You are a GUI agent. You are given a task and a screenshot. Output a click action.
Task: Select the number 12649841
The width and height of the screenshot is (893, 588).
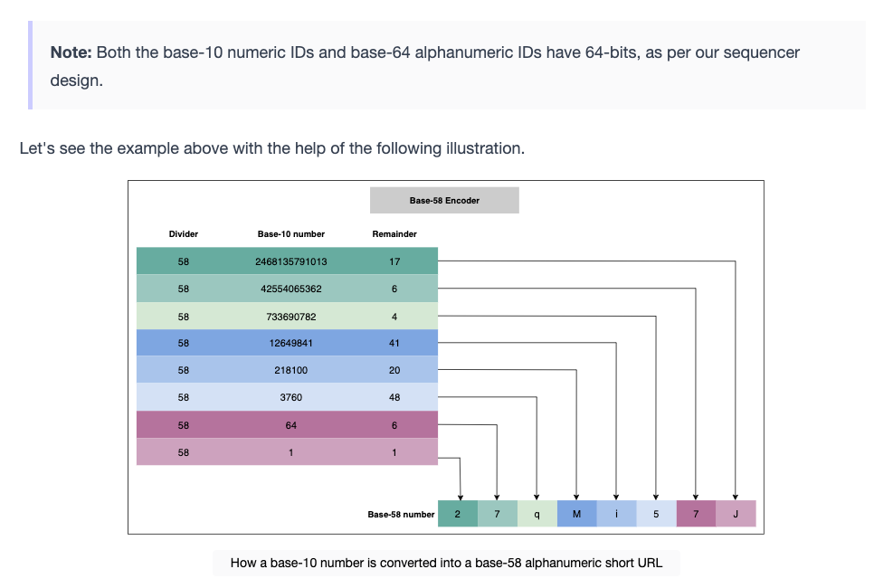pyautogui.click(x=291, y=343)
